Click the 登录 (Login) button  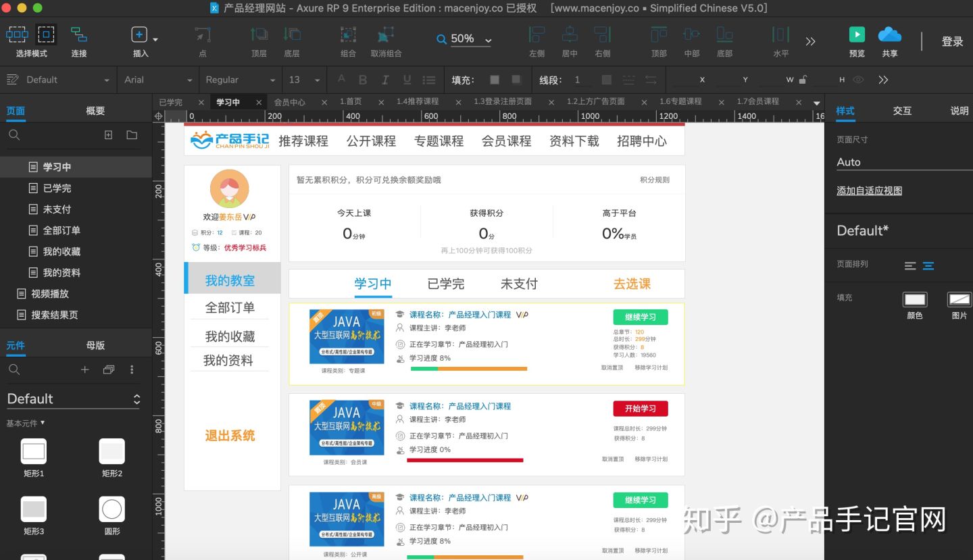pyautogui.click(x=952, y=41)
